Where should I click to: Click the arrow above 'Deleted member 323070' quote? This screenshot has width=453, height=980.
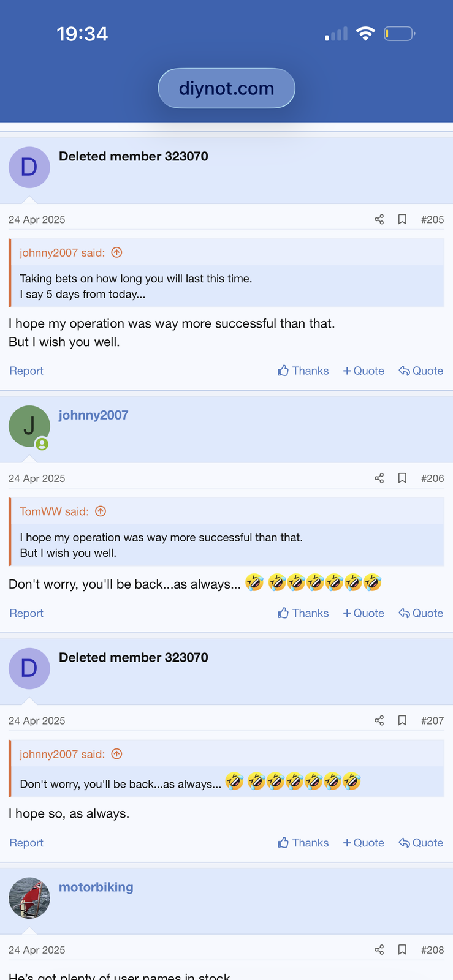116,753
